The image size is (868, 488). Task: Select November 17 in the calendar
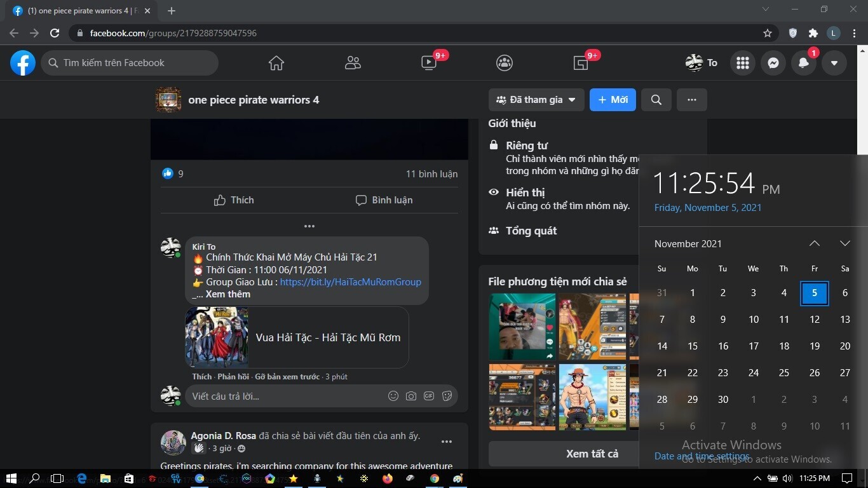[754, 346]
